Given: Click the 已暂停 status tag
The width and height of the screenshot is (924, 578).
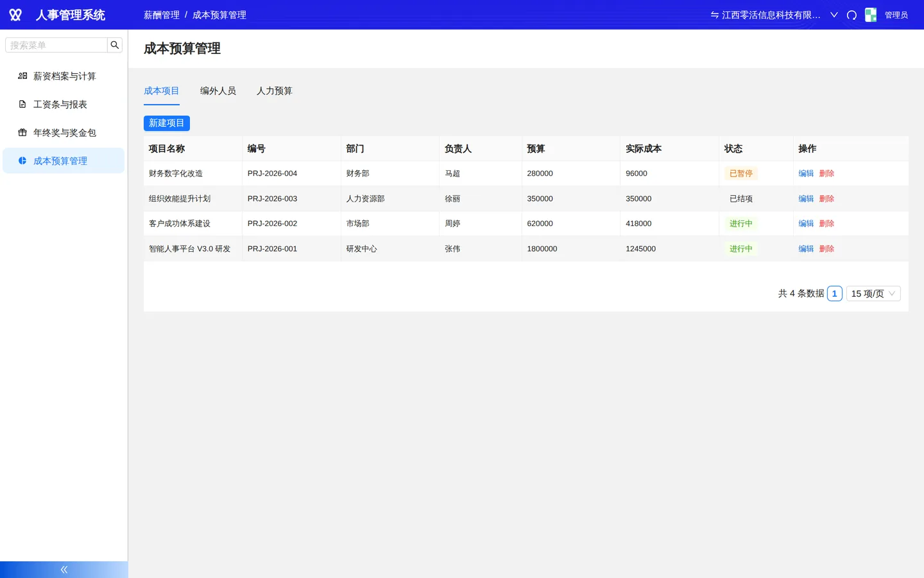Looking at the screenshot, I should point(741,173).
